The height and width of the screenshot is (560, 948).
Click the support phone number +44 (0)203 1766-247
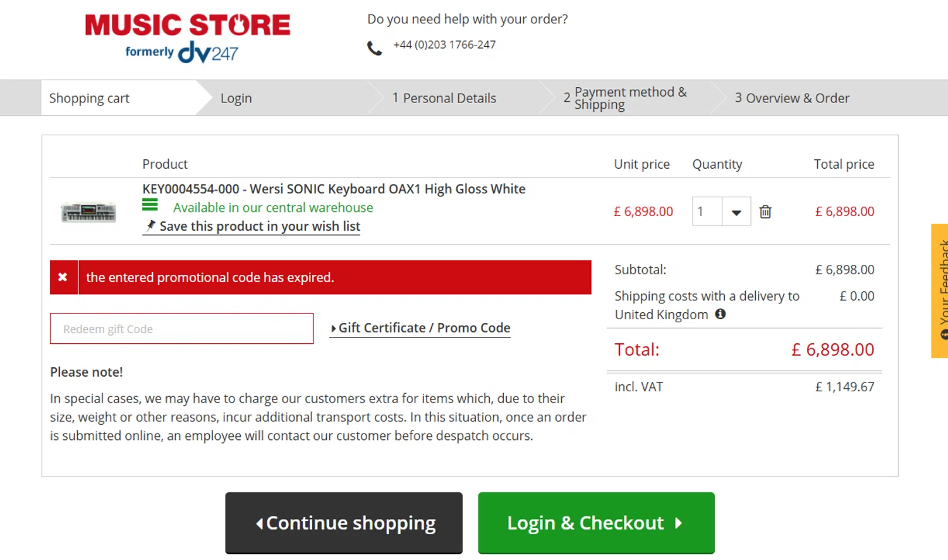point(444,45)
